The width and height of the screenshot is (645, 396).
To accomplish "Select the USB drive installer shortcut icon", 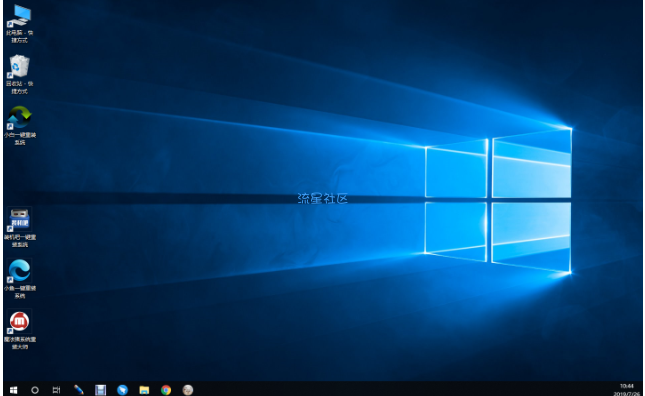I will 20,227.
